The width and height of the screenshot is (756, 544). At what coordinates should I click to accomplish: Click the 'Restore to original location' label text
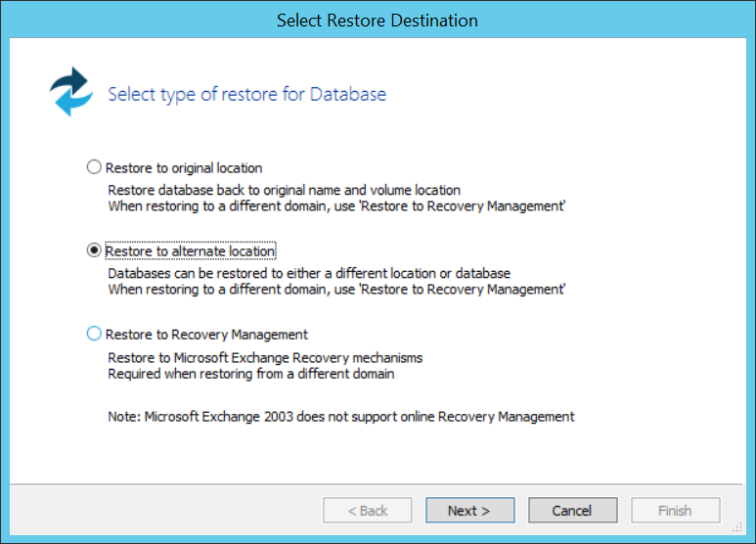point(184,167)
